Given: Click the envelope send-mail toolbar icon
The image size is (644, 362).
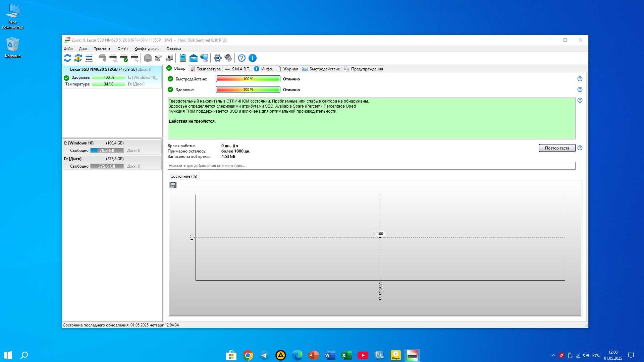Looking at the screenshot, I should [194, 58].
